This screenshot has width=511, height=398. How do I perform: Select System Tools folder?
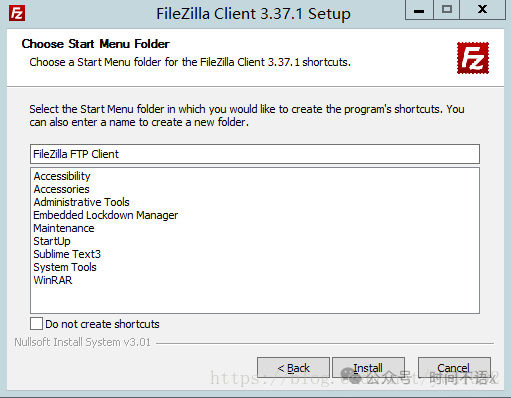pyautogui.click(x=65, y=267)
